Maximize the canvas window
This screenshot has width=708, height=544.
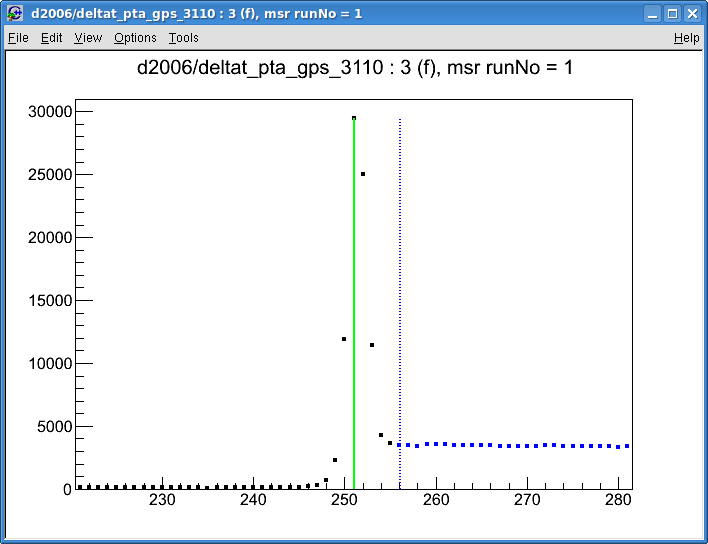672,13
